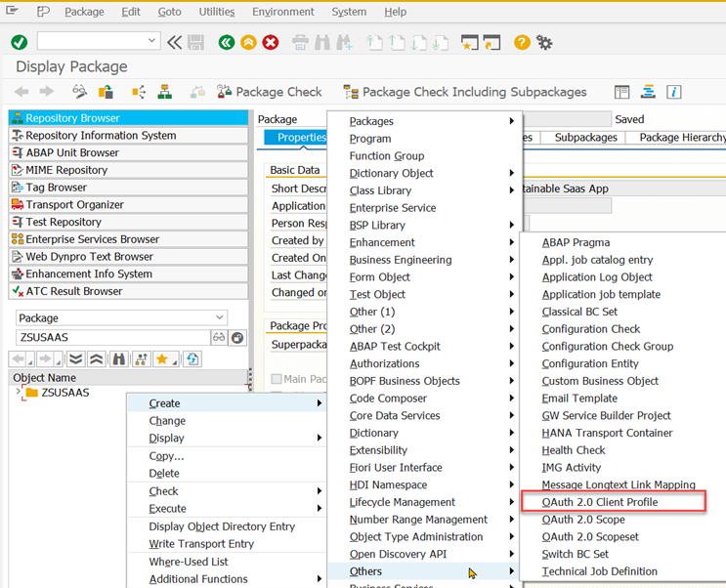
Task: Open Customize Local Layout gear icon
Action: click(x=544, y=43)
